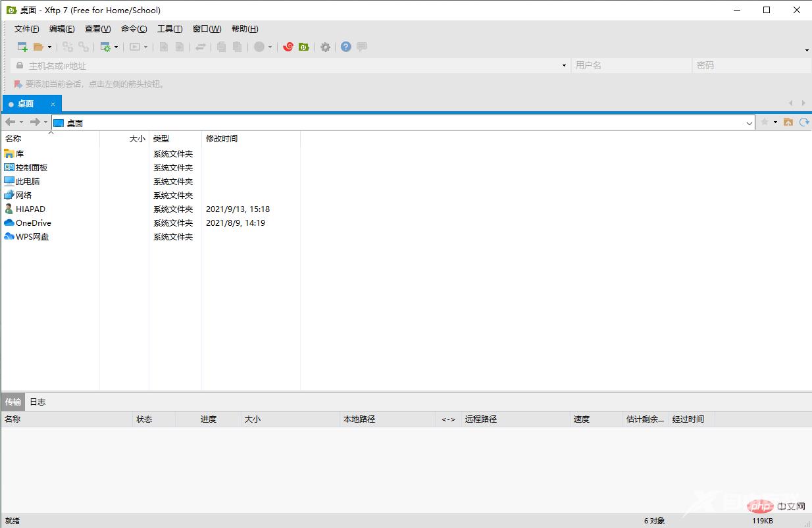Open the 文件(F) menu
The image size is (812, 528).
[x=26, y=29]
